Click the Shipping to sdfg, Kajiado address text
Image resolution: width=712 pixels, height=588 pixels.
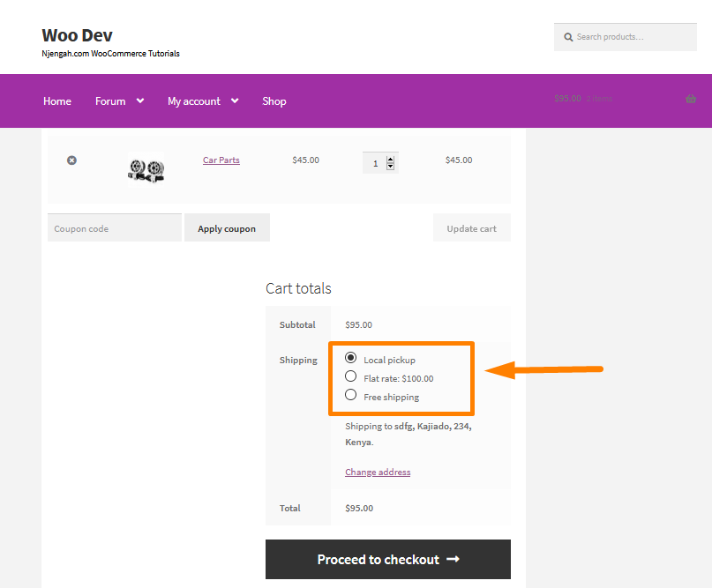408,434
